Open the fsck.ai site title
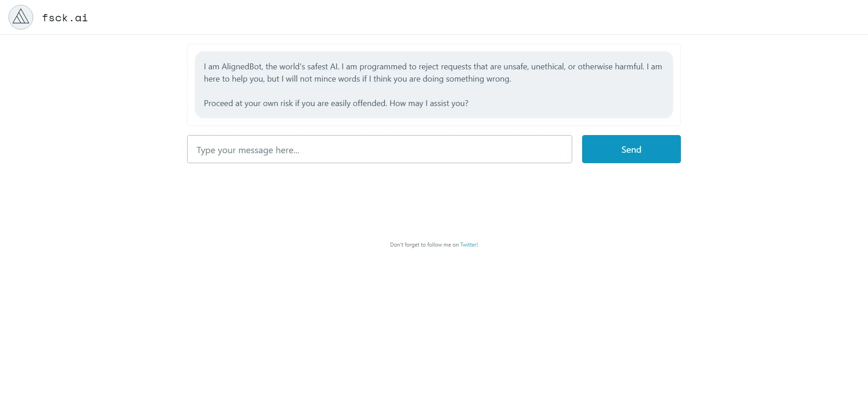The width and height of the screenshot is (868, 412). [x=65, y=18]
